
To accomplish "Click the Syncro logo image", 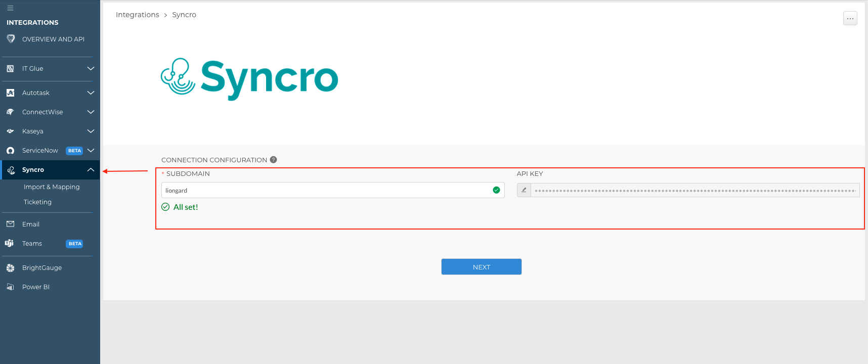I will pos(249,79).
